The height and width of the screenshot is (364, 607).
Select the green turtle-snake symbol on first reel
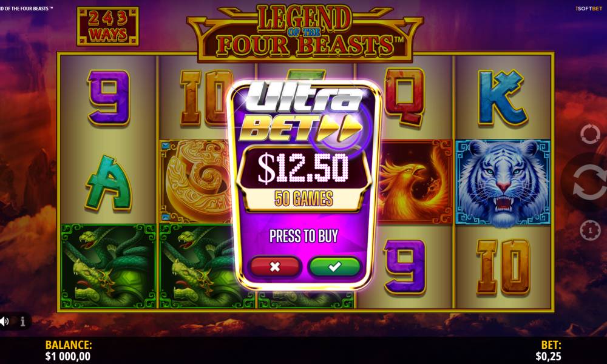click(108, 266)
